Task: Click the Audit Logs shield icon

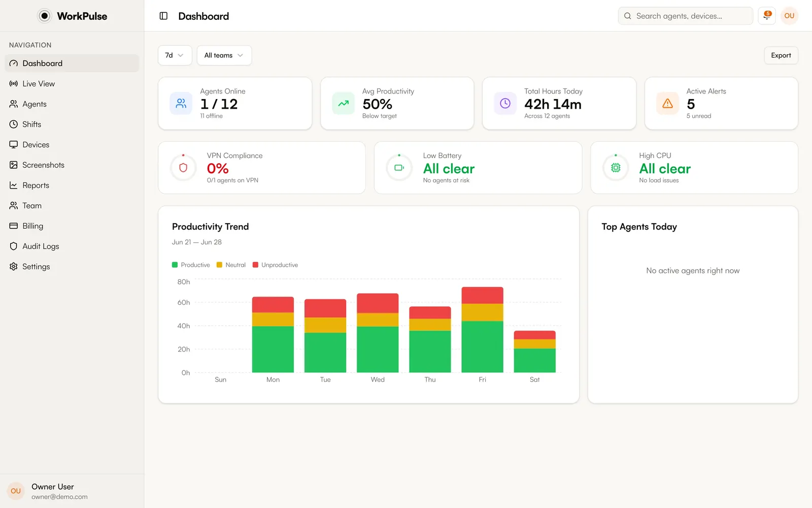Action: (x=14, y=246)
